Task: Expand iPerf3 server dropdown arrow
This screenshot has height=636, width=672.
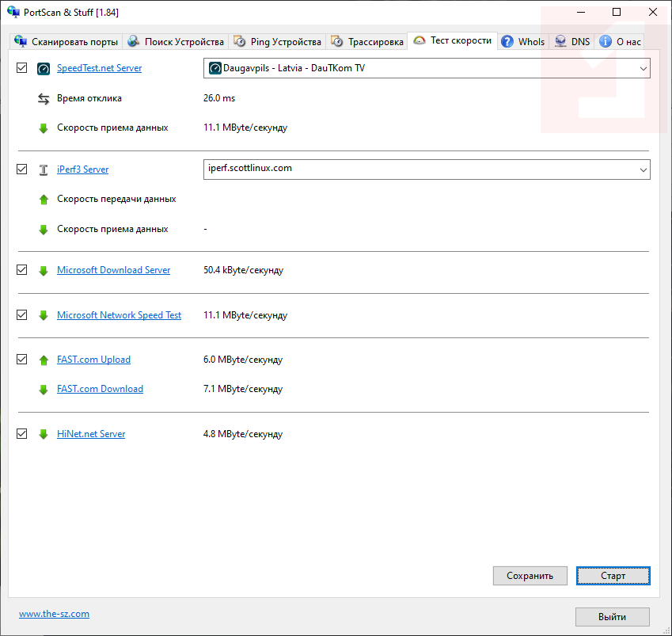Action: (643, 169)
